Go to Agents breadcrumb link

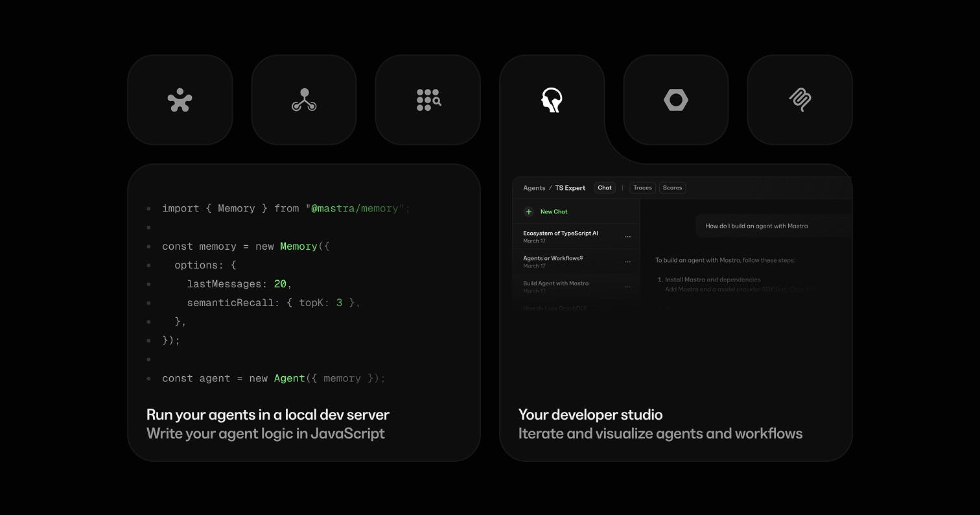coord(534,188)
